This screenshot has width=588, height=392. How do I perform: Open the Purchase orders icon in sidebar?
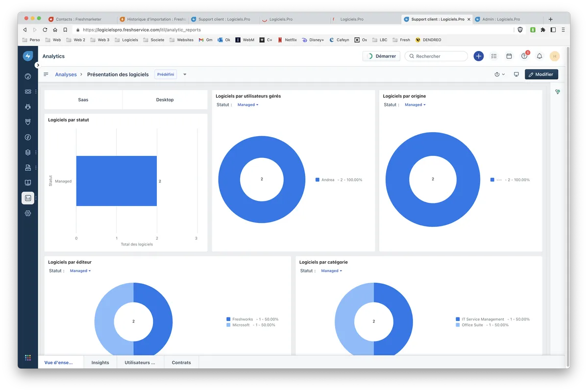(x=28, y=168)
